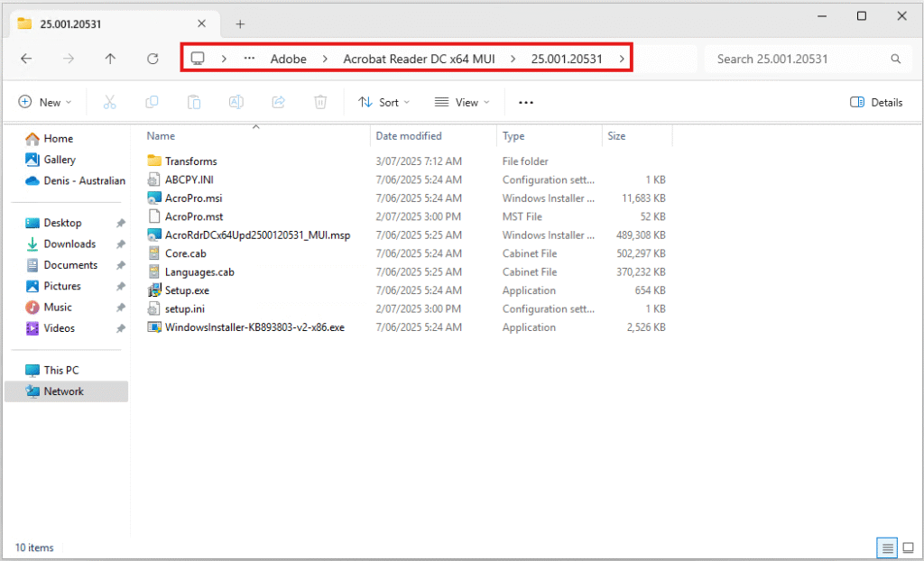Open the New dropdown menu
Image resolution: width=924 pixels, height=561 pixels.
coord(45,103)
